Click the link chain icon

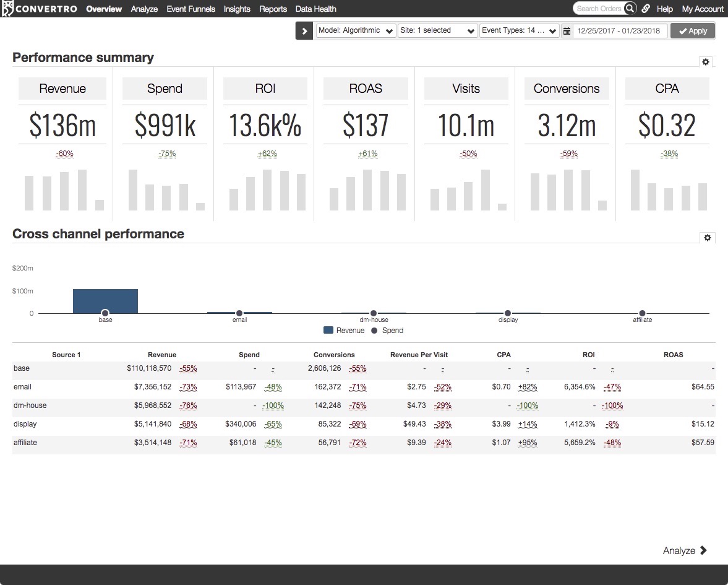pyautogui.click(x=645, y=9)
